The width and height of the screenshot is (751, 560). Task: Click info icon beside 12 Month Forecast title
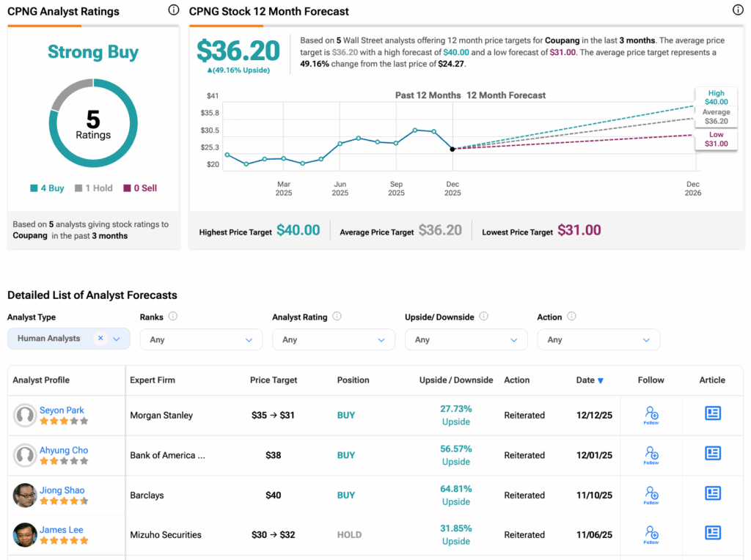click(x=738, y=10)
